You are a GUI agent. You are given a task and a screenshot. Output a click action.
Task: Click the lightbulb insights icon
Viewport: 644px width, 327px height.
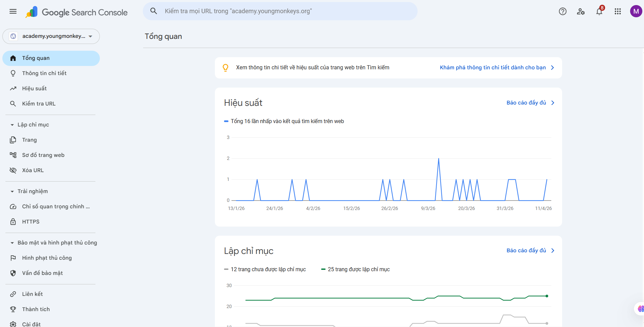(225, 68)
